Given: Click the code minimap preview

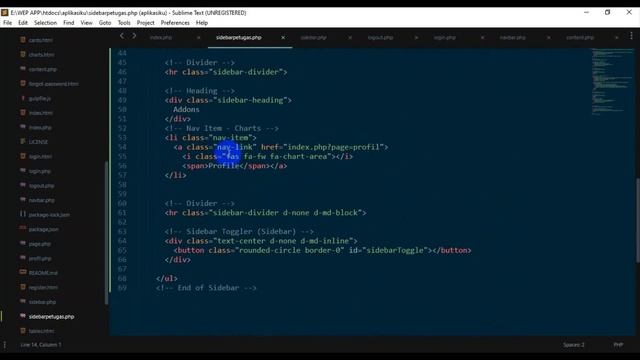Looking at the screenshot, I should [x=612, y=82].
